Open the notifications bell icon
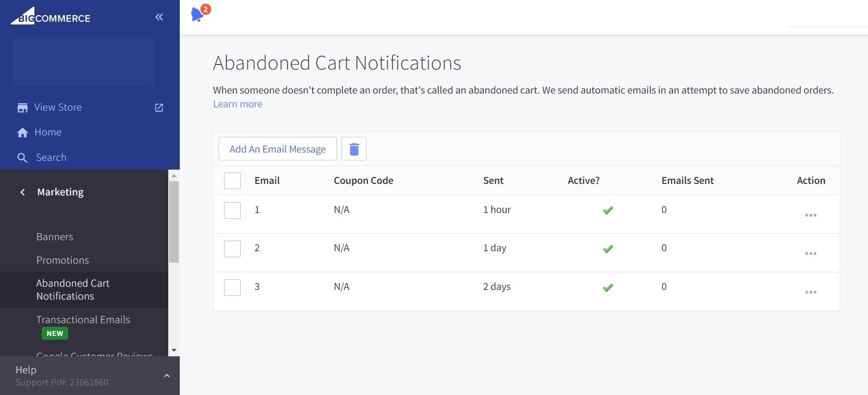Image resolution: width=868 pixels, height=395 pixels. tap(198, 14)
